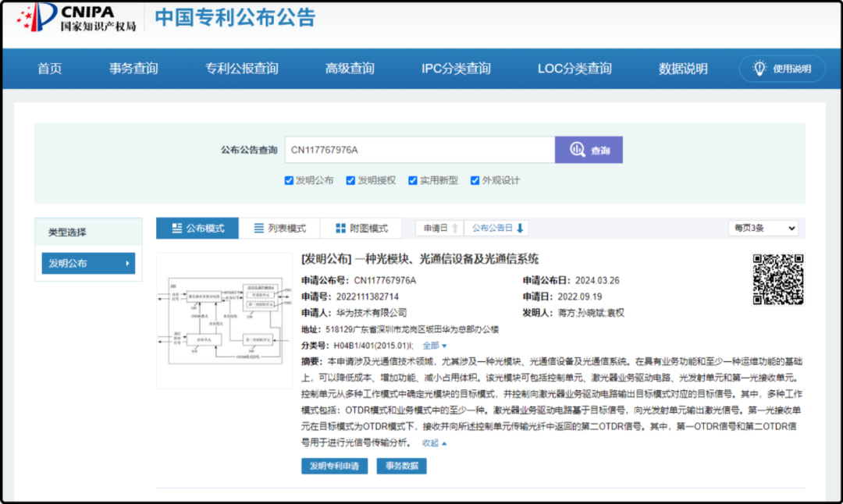
Task: Click the 发明人 inventors value
Action: [x=591, y=313]
